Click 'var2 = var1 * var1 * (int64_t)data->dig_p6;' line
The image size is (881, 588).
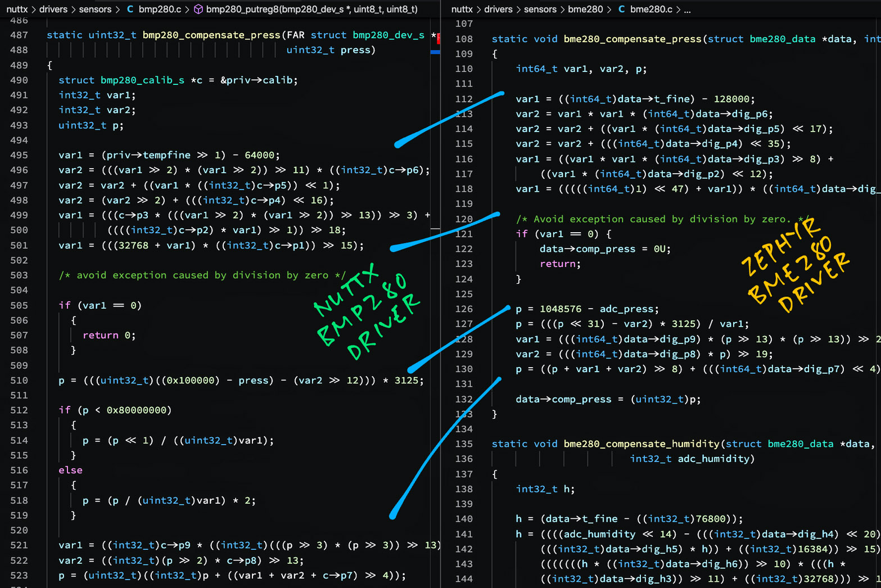(x=644, y=114)
